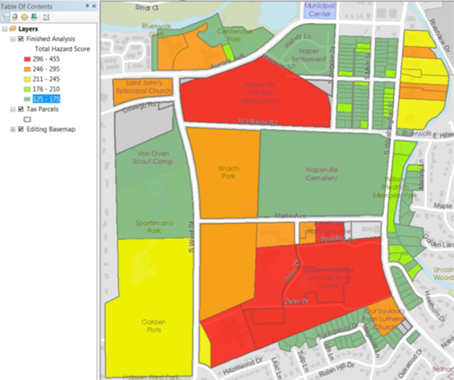Click the Naperville Cemetery parcel

323,173
